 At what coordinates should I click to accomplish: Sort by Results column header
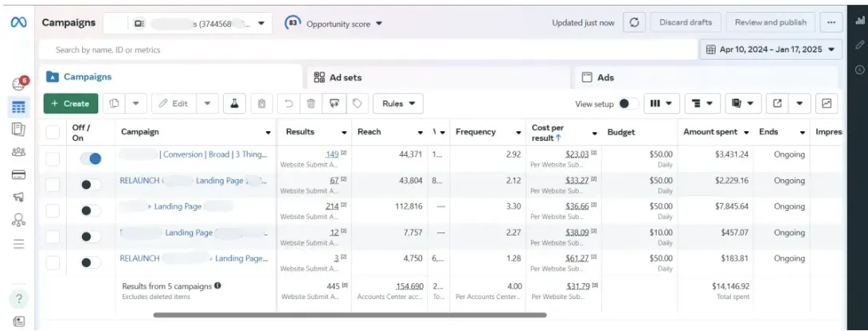[313, 132]
